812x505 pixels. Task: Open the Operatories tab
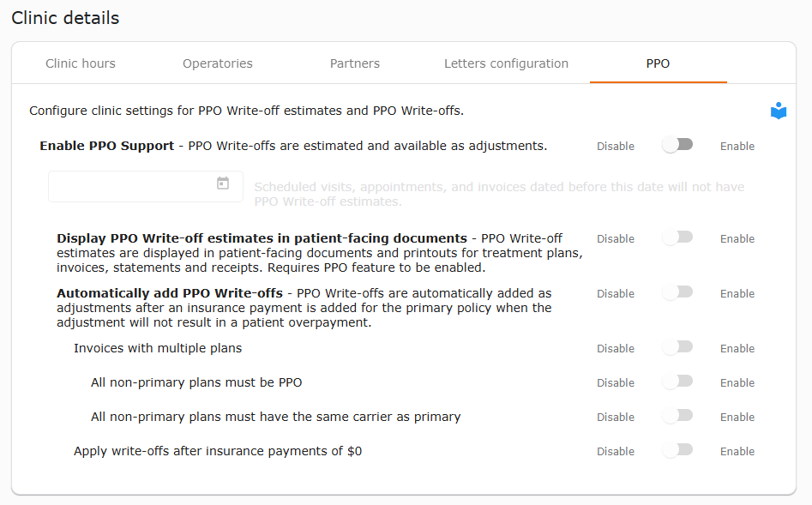tap(218, 63)
